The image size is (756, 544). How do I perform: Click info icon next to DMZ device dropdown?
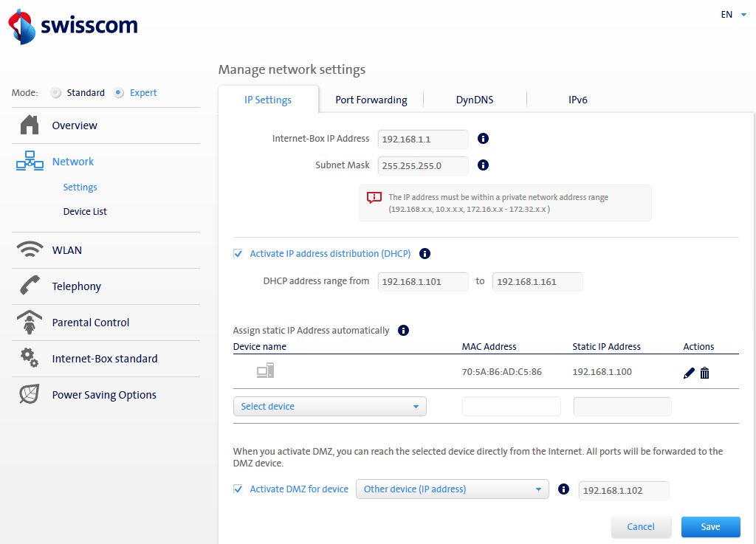(x=564, y=489)
